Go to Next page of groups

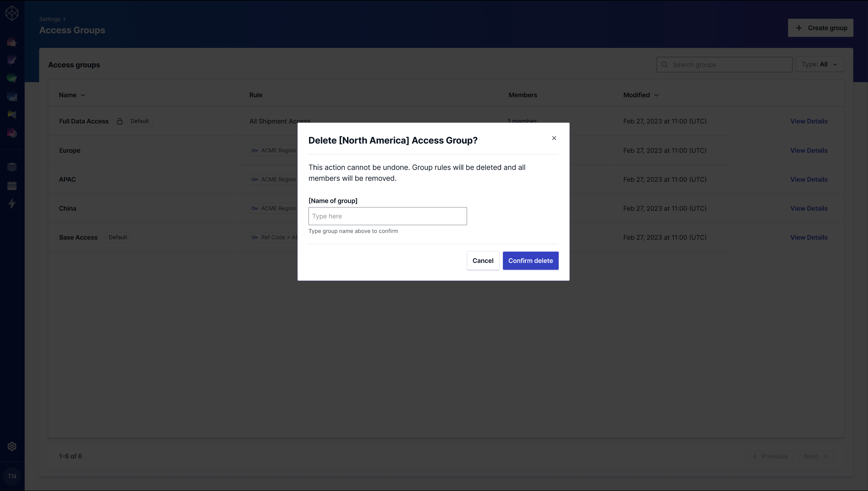tap(816, 456)
